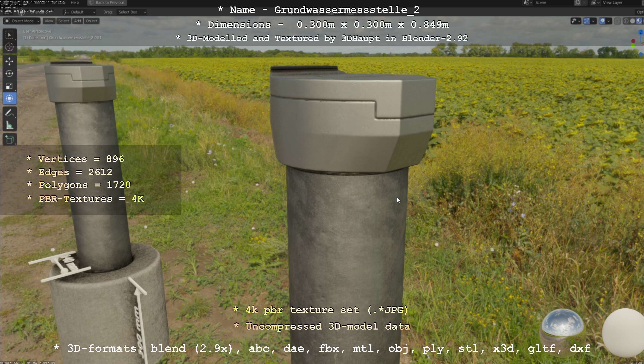Select Material Preview shading mode
This screenshot has width=644, height=364.
tap(639, 21)
